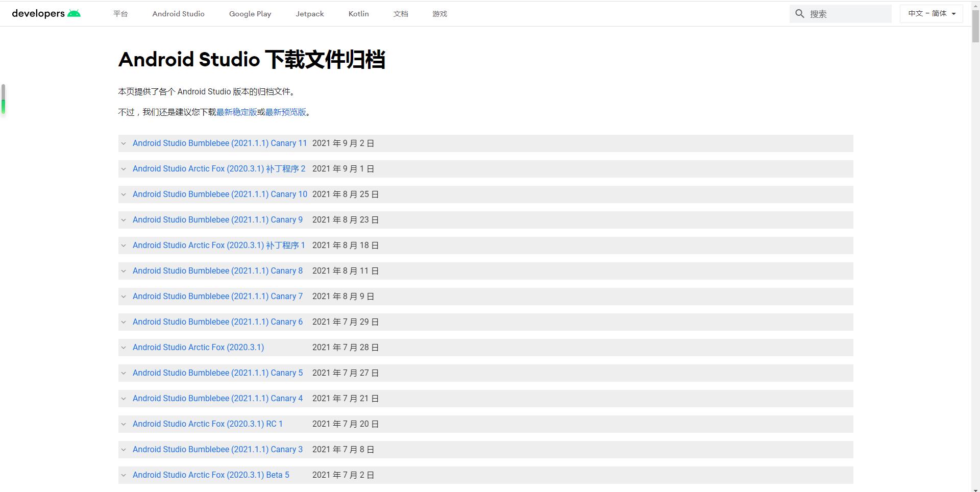Click the date 2021 年 8 月 18 日
Viewport: 980px width, 492px height.
pos(346,245)
